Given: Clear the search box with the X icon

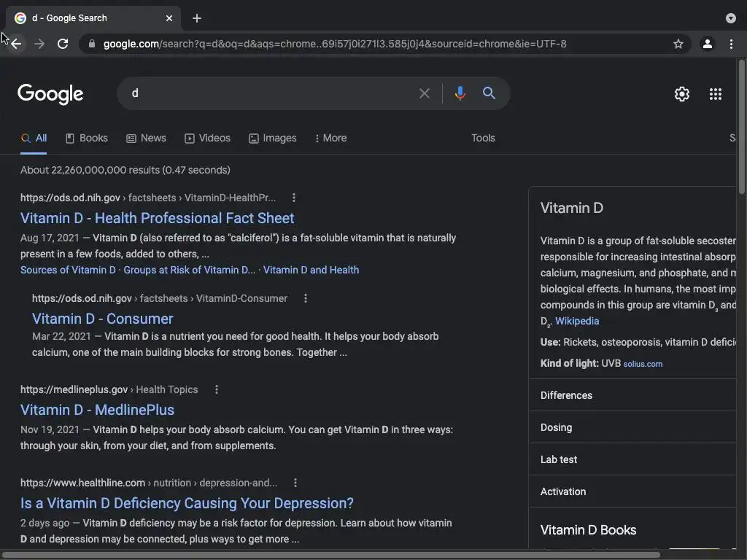Looking at the screenshot, I should tap(425, 93).
